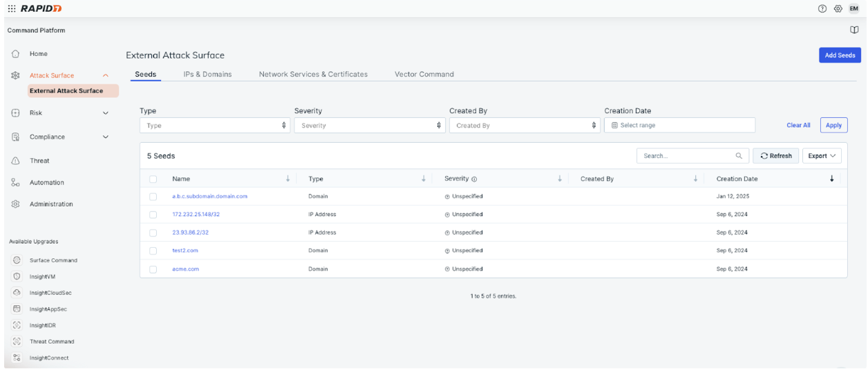Image resolution: width=868 pixels, height=370 pixels.
Task: Select the Threat warning icon
Action: [15, 161]
